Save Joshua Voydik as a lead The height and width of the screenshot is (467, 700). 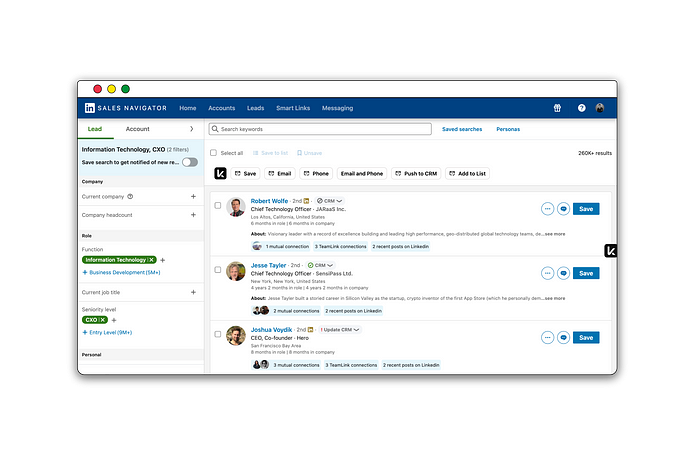[x=586, y=338]
